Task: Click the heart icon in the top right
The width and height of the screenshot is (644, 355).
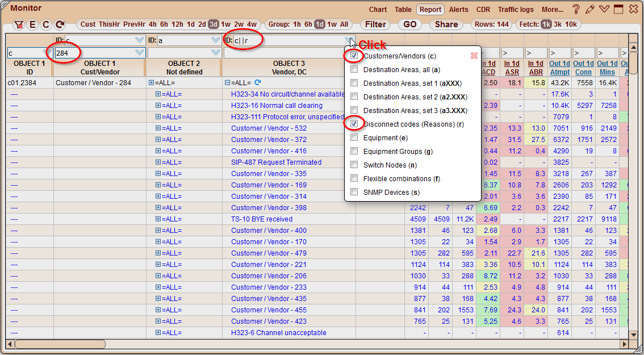Action: click(x=603, y=10)
